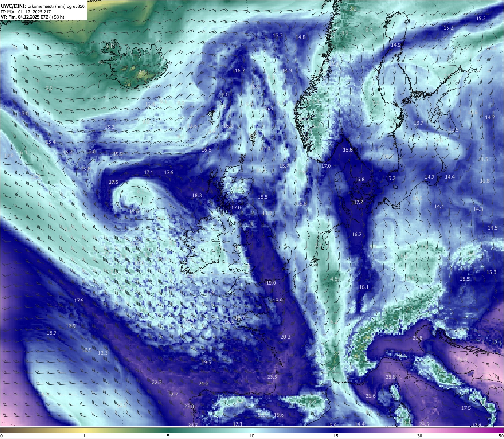504x439 pixels.
Task: Click the colorbar tick label '50'
Action: coord(500,435)
